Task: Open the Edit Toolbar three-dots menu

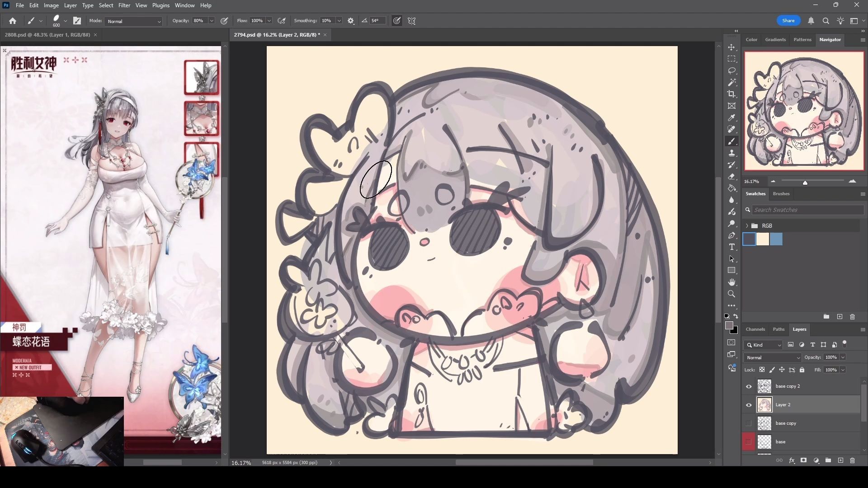Action: [731, 306]
